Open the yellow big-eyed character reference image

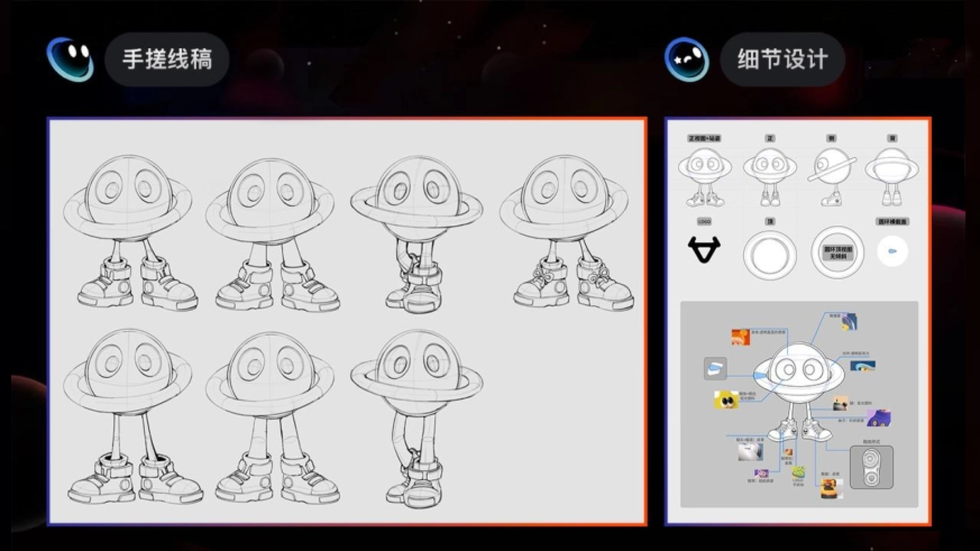726,400
